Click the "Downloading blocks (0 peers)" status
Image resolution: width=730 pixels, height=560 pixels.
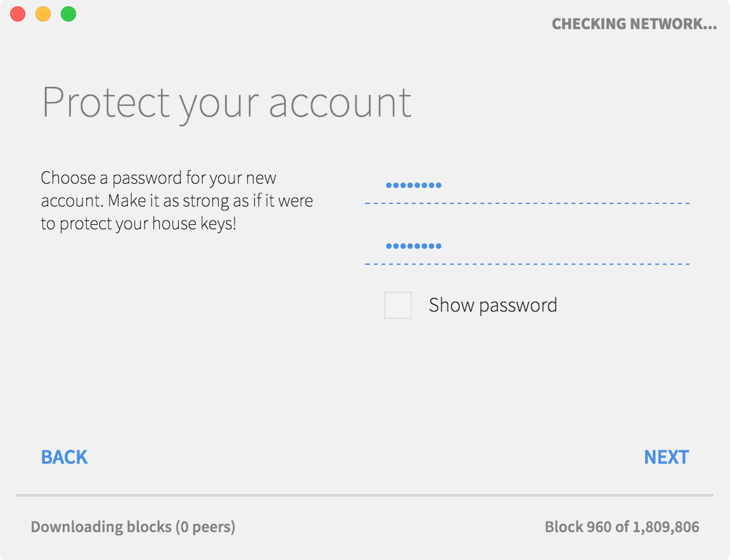pyautogui.click(x=132, y=527)
